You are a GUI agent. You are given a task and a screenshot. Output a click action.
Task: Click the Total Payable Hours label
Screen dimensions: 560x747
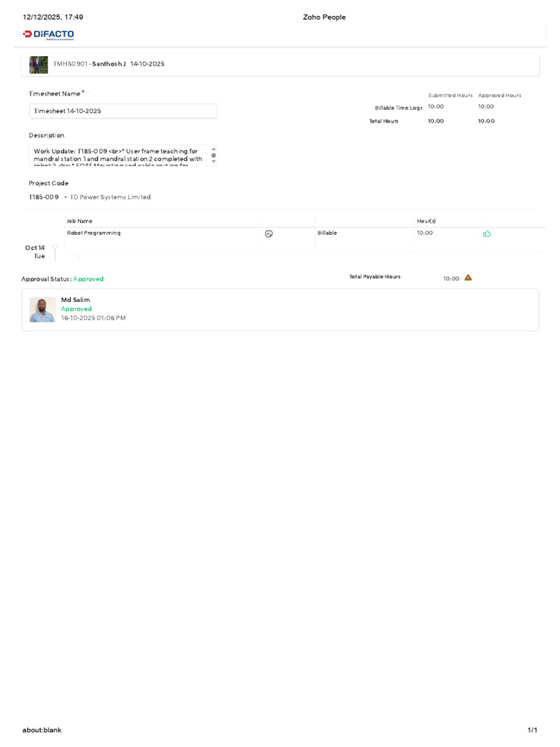(x=375, y=276)
